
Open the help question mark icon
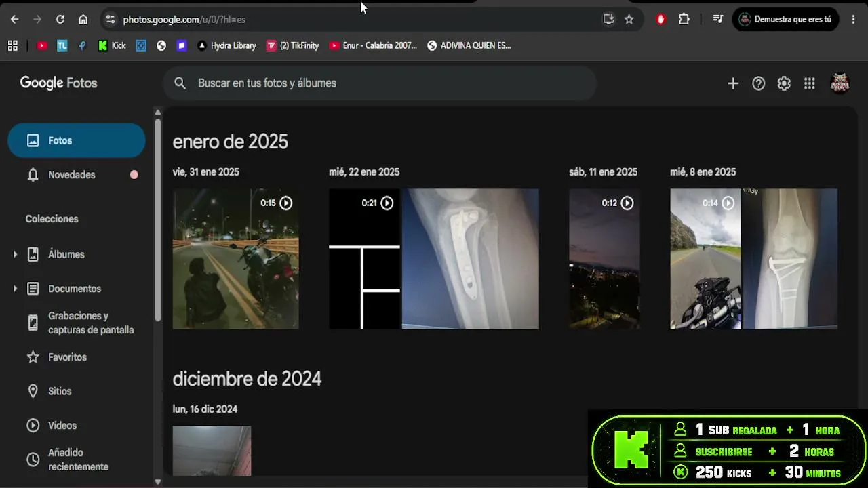click(x=759, y=83)
